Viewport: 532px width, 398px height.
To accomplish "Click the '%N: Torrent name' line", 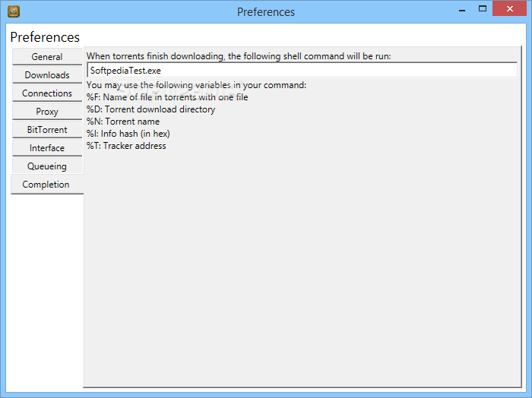I will [123, 122].
